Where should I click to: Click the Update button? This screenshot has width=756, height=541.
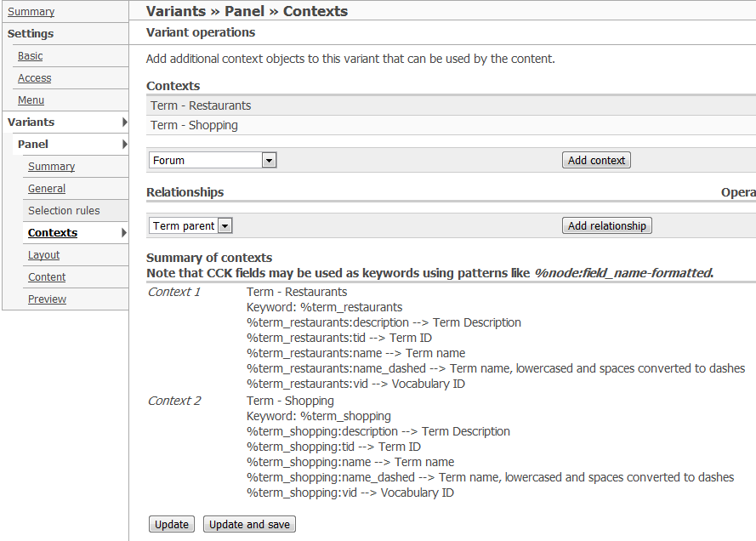click(x=172, y=525)
